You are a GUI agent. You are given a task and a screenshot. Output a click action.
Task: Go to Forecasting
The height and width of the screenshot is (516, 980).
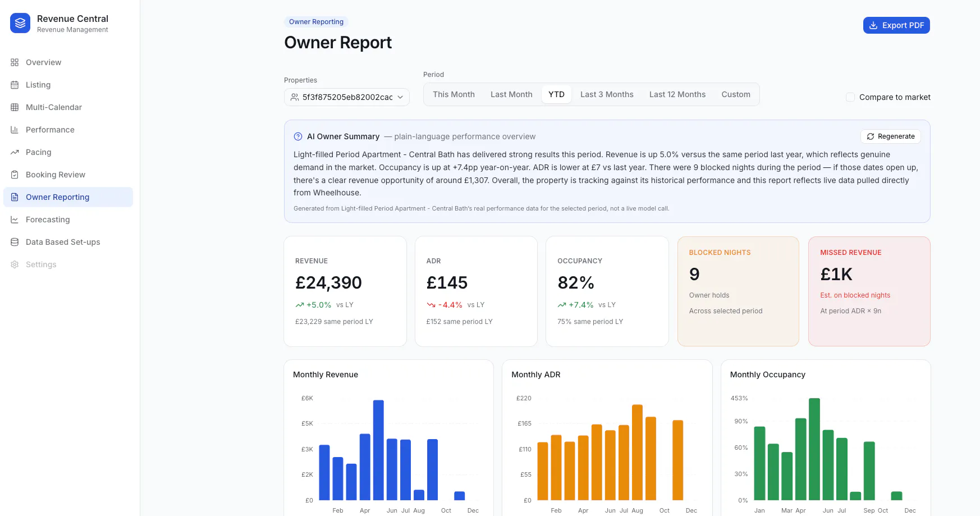pyautogui.click(x=68, y=220)
